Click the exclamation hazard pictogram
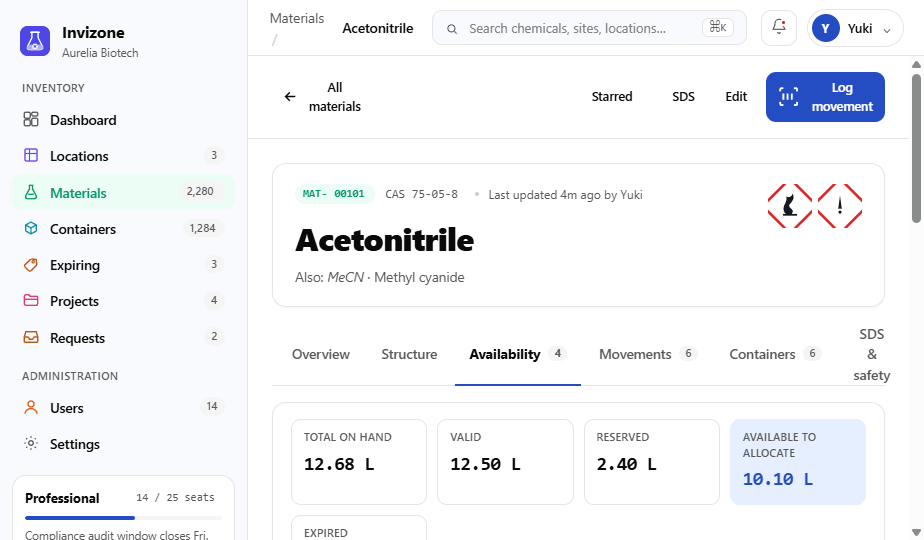Screen dimensions: 924x540 pos(840,206)
